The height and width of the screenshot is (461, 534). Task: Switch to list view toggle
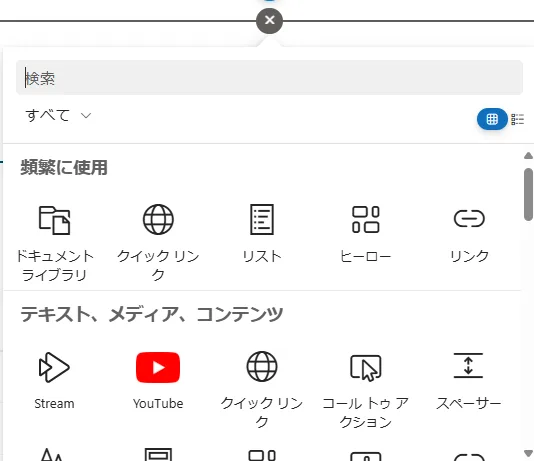517,119
